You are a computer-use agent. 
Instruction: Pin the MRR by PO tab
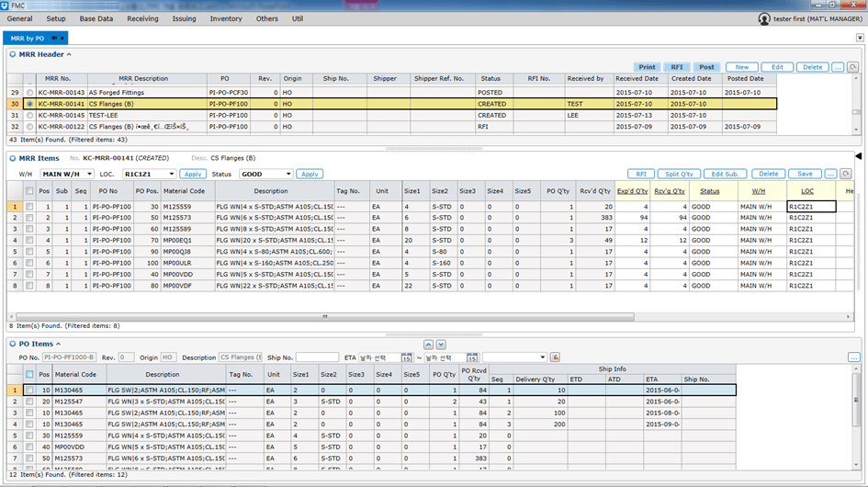coord(54,38)
